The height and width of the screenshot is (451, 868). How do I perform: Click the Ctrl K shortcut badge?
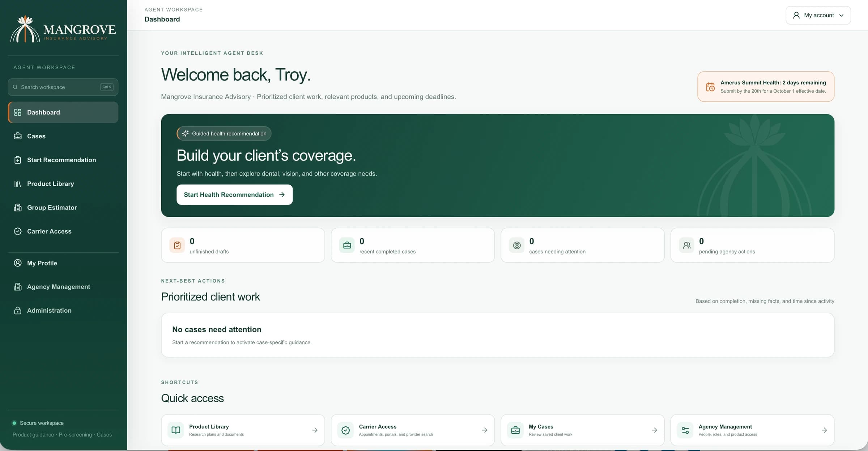click(x=107, y=87)
